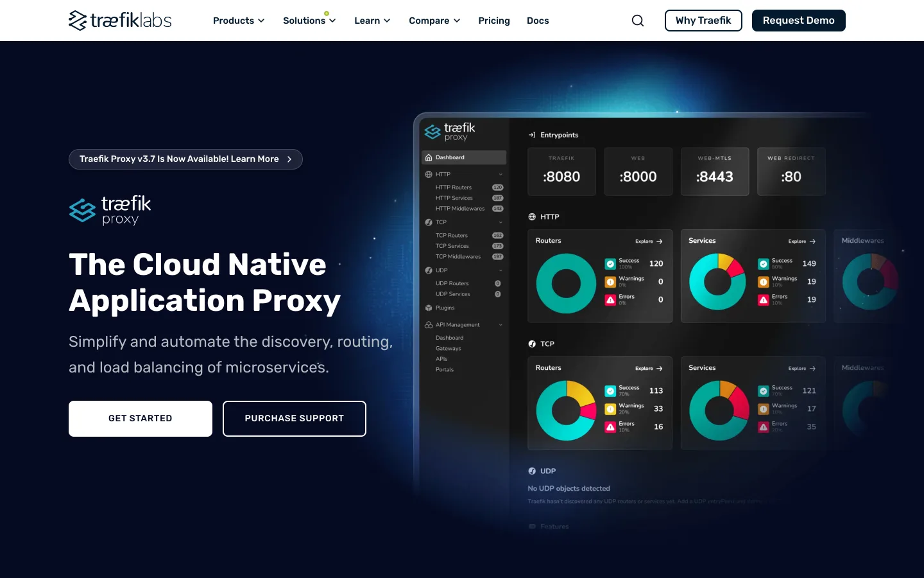Click the WEB :8000 entrypoint card
The width and height of the screenshot is (924, 578).
[x=638, y=171]
